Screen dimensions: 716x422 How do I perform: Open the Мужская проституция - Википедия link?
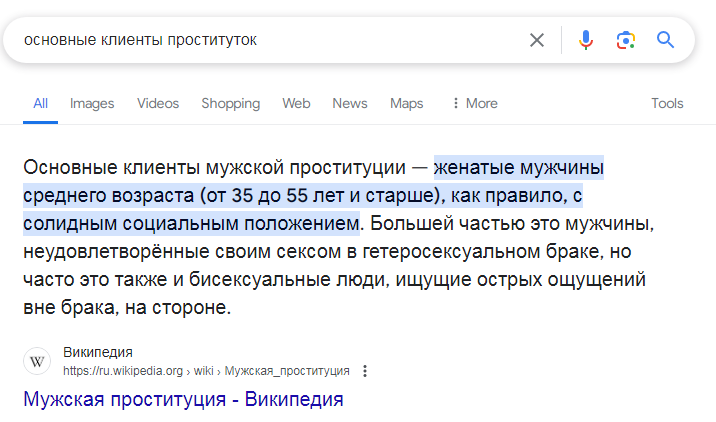tap(183, 400)
